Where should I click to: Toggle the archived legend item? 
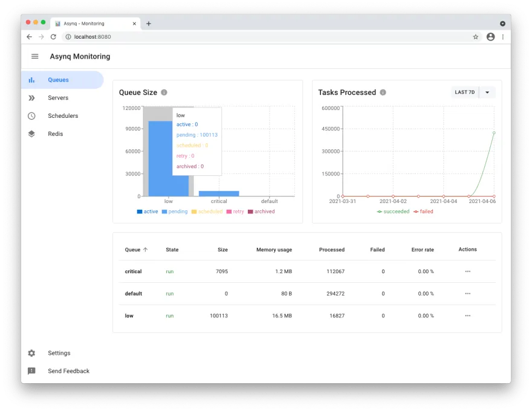[262, 211]
